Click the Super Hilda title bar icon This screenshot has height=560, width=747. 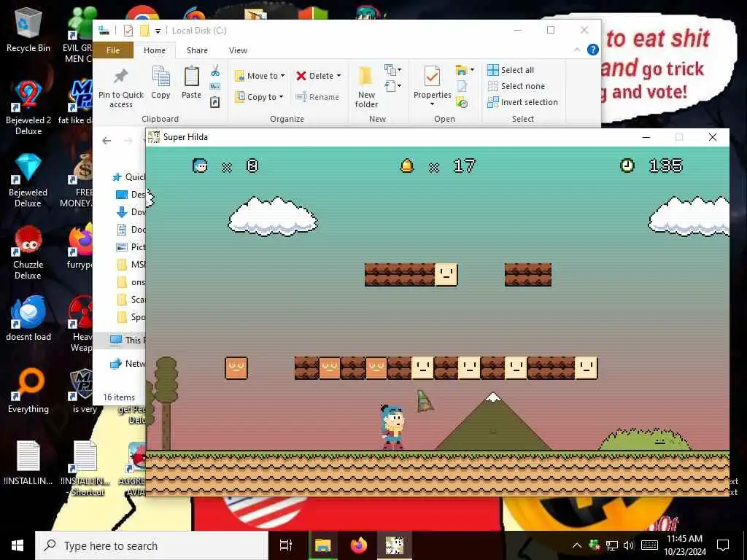pyautogui.click(x=153, y=137)
